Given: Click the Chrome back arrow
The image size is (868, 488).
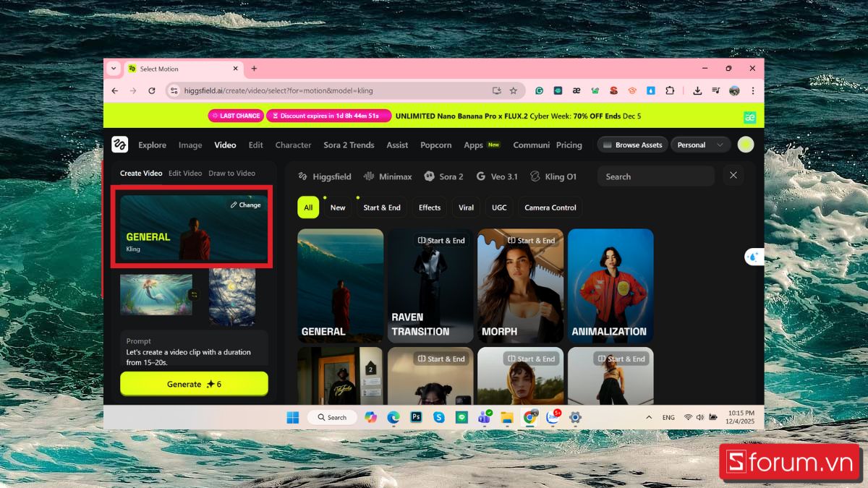Looking at the screenshot, I should click(x=114, y=90).
